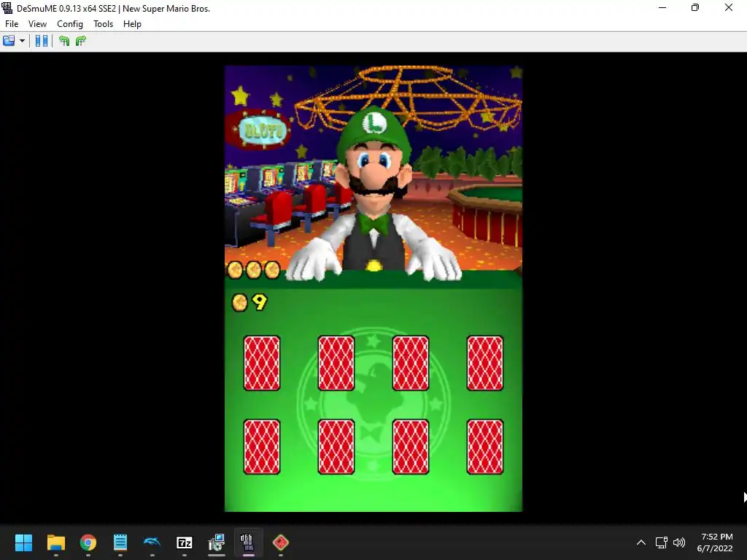Screen dimensions: 747x560
Task: Open the clock showing 7:52 PM
Action: [x=715, y=542]
